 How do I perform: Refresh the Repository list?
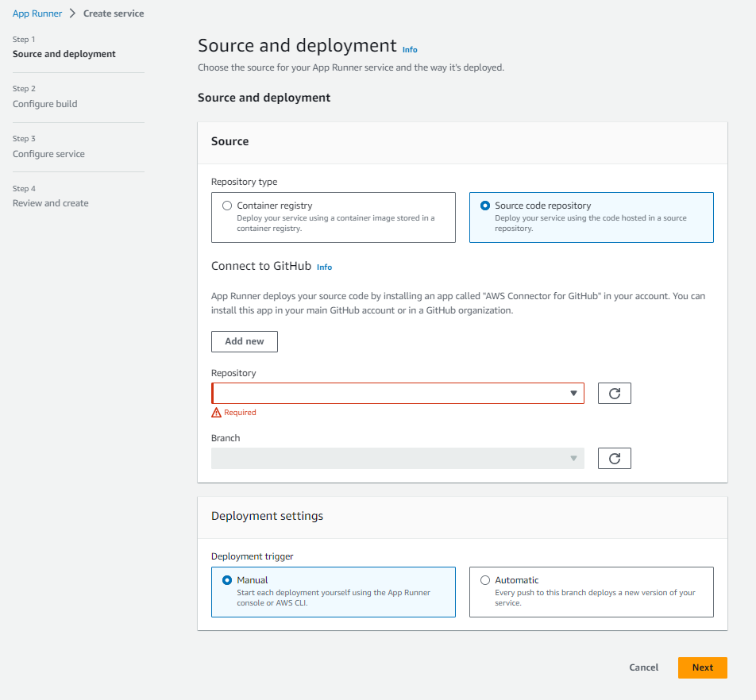614,393
